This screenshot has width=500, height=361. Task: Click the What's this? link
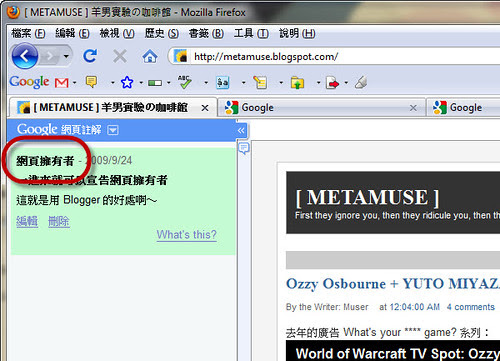tap(187, 235)
